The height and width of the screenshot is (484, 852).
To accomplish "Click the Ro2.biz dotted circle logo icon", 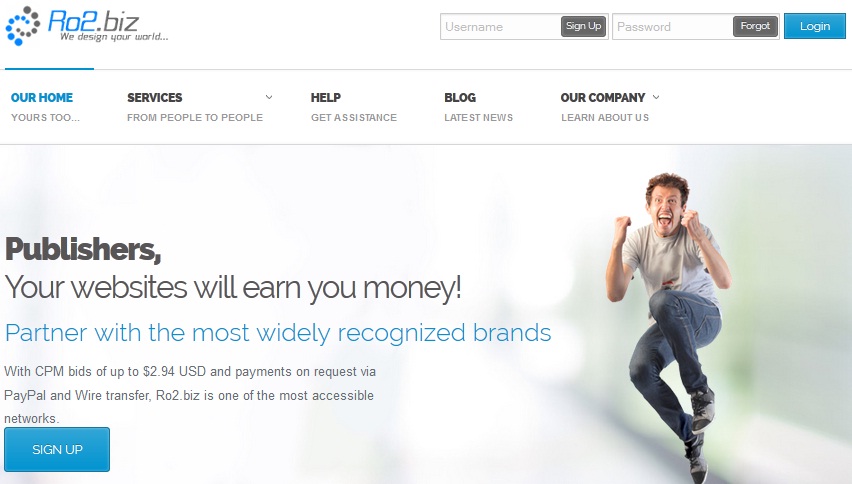I will tap(22, 26).
